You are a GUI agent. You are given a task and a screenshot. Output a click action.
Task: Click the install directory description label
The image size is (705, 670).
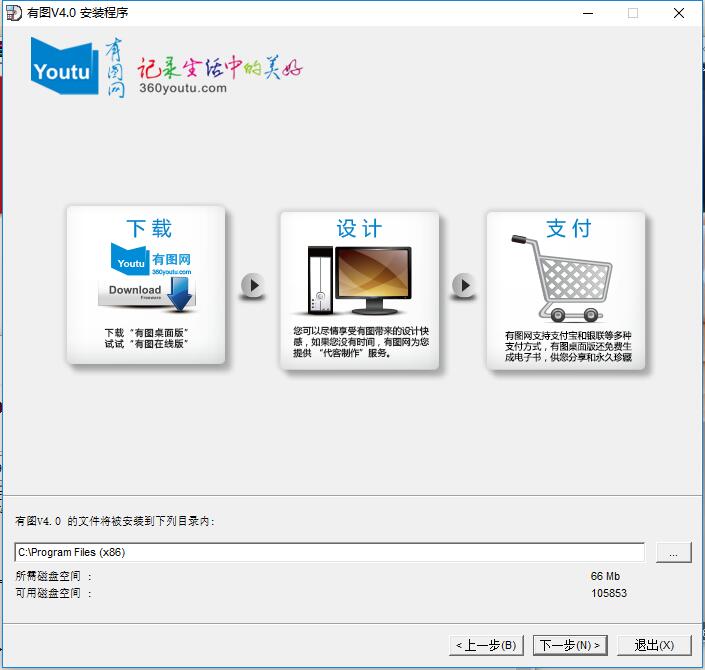(x=115, y=521)
